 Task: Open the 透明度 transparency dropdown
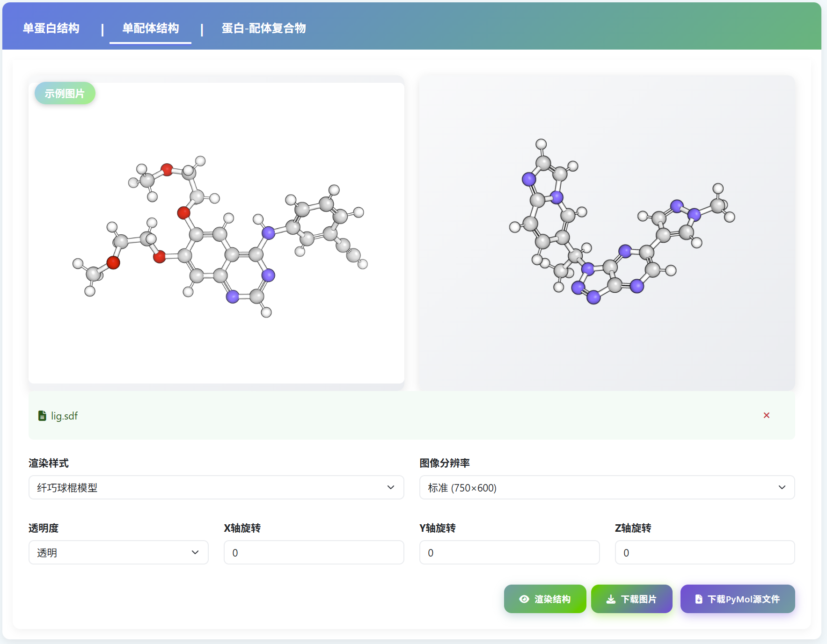click(x=118, y=552)
